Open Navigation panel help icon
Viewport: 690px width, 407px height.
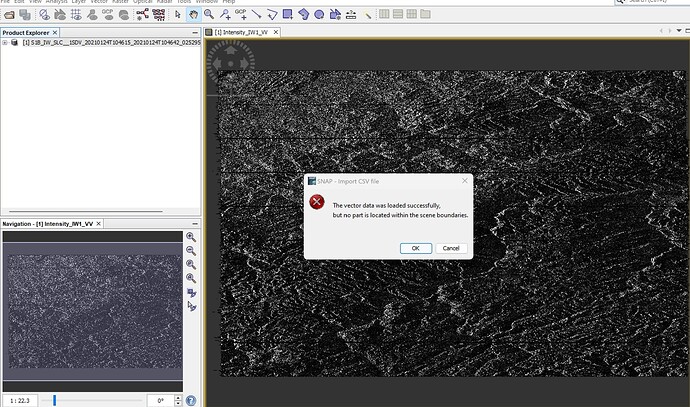tap(191, 400)
